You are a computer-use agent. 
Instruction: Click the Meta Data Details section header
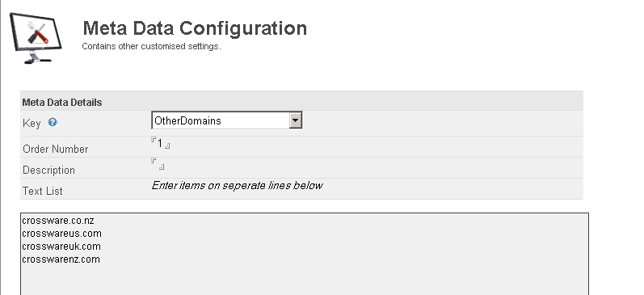62,103
